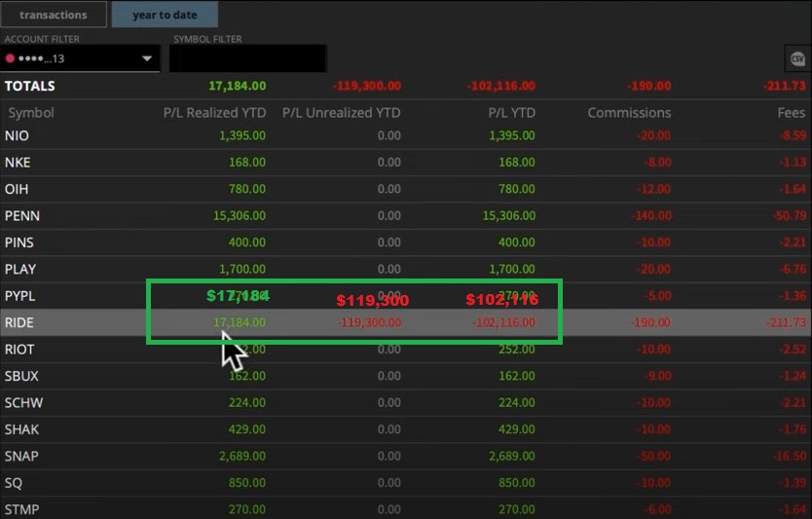The height and width of the screenshot is (519, 812).
Task: Select the PYPL symbol row
Action: pyautogui.click(x=406, y=296)
